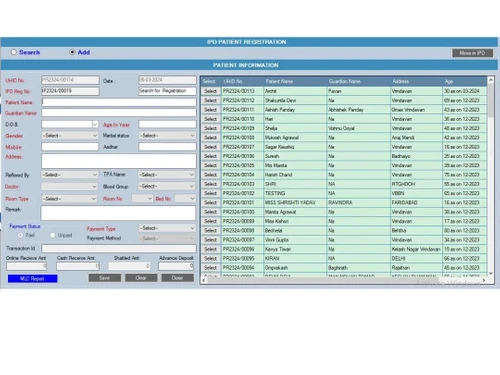Open the Room Type dropdown

pos(69,199)
